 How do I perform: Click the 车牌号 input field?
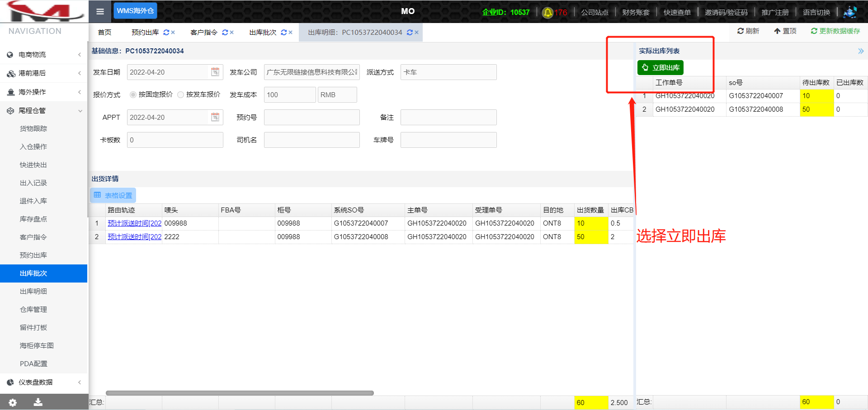pyautogui.click(x=448, y=140)
